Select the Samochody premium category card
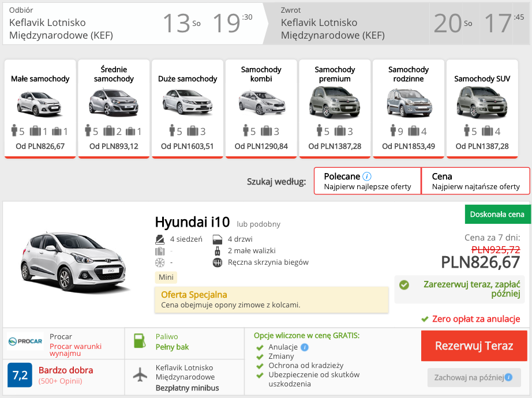 pos(335,109)
